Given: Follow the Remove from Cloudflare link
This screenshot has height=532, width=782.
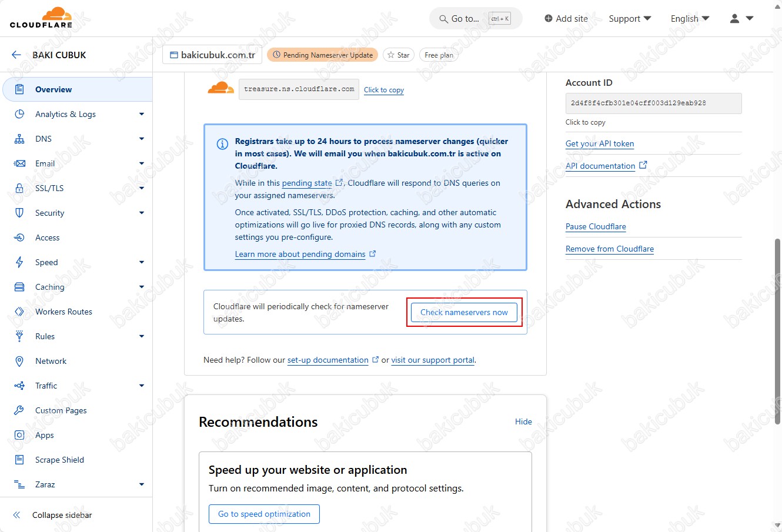Looking at the screenshot, I should click(x=609, y=249).
